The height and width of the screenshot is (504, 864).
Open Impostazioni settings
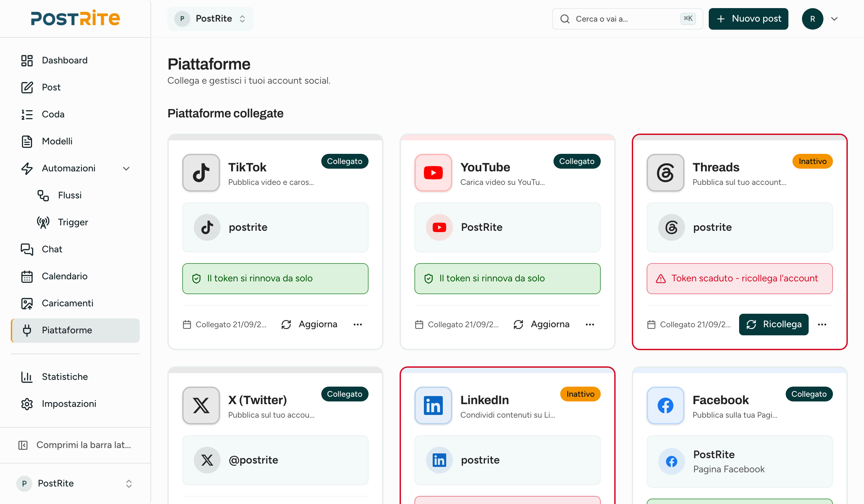click(75, 404)
